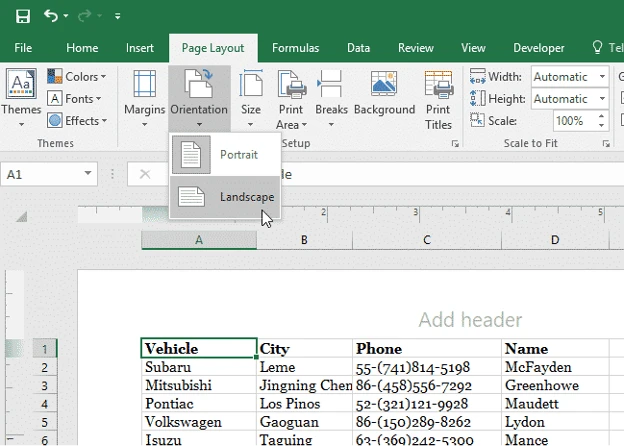Click the Background picture button
This screenshot has width=624, height=446.
click(384, 93)
